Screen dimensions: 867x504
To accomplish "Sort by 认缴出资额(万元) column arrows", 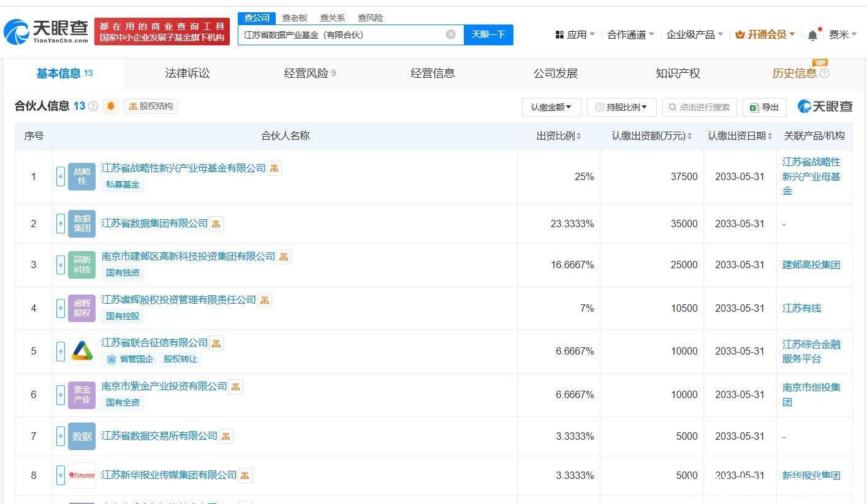I will 689,136.
